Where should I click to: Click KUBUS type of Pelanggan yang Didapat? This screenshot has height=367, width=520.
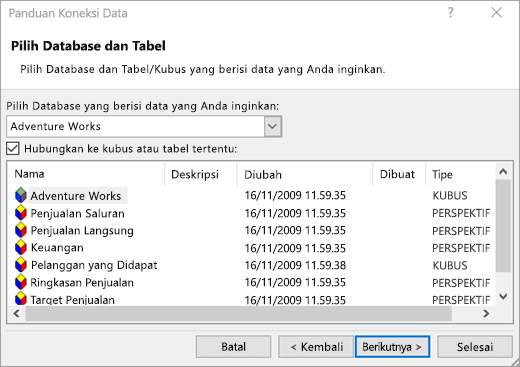pos(450,265)
